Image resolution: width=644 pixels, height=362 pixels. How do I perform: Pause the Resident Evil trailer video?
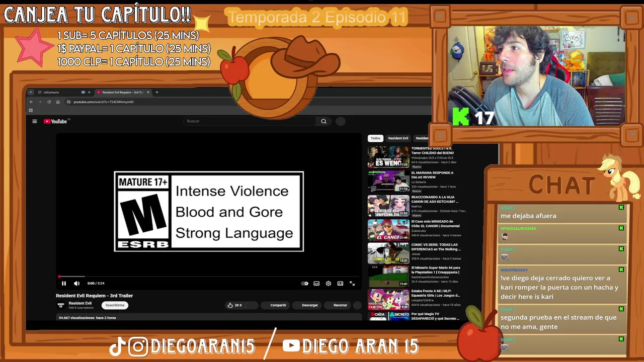64,283
